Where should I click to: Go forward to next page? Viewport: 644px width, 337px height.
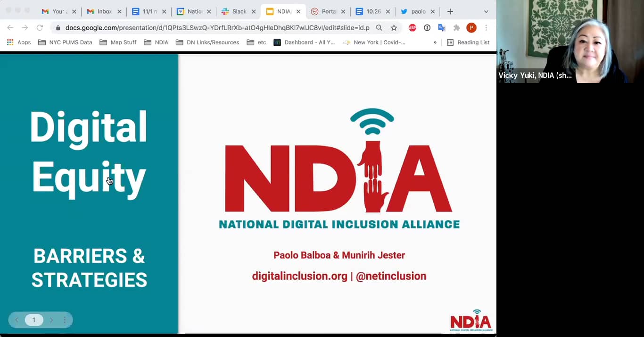pos(25,28)
